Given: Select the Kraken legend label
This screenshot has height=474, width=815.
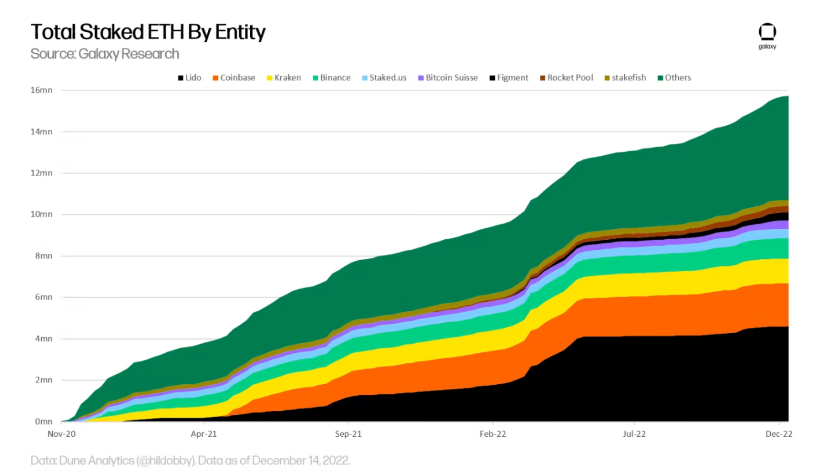Looking at the screenshot, I should tap(288, 77).
